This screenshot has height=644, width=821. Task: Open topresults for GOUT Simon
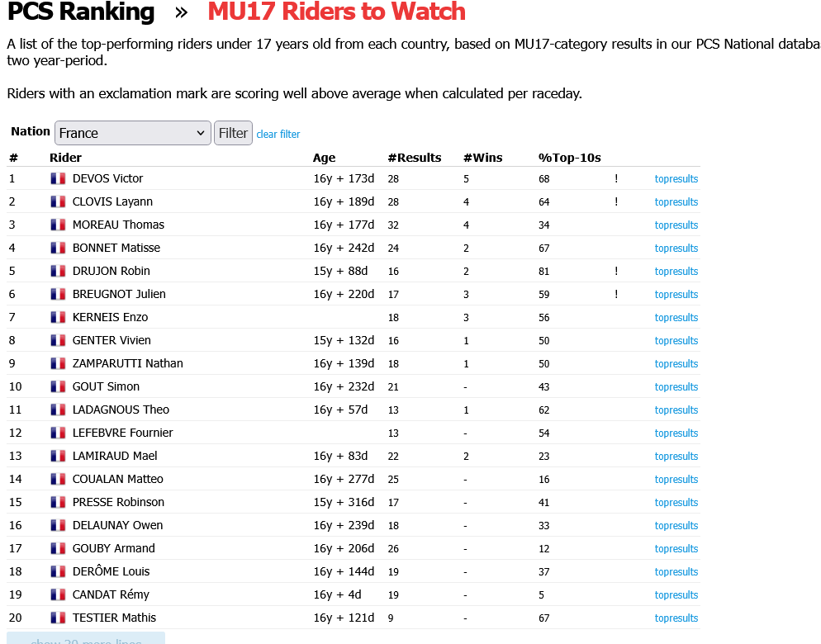pos(676,386)
